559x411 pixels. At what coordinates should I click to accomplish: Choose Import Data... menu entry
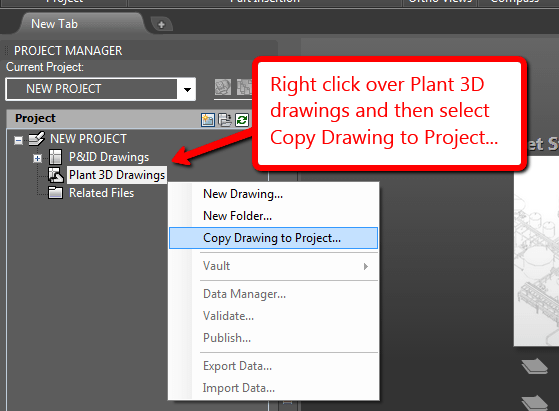coord(273,388)
